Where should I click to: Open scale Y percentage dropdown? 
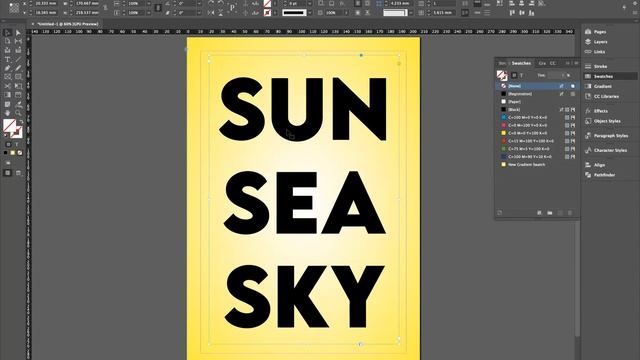(x=148, y=13)
